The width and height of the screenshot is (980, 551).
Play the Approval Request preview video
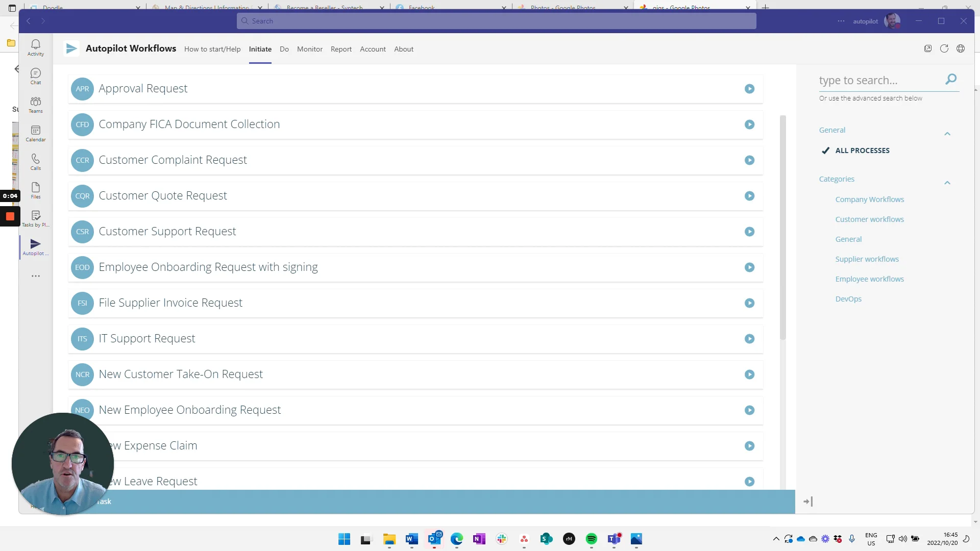coord(749,88)
